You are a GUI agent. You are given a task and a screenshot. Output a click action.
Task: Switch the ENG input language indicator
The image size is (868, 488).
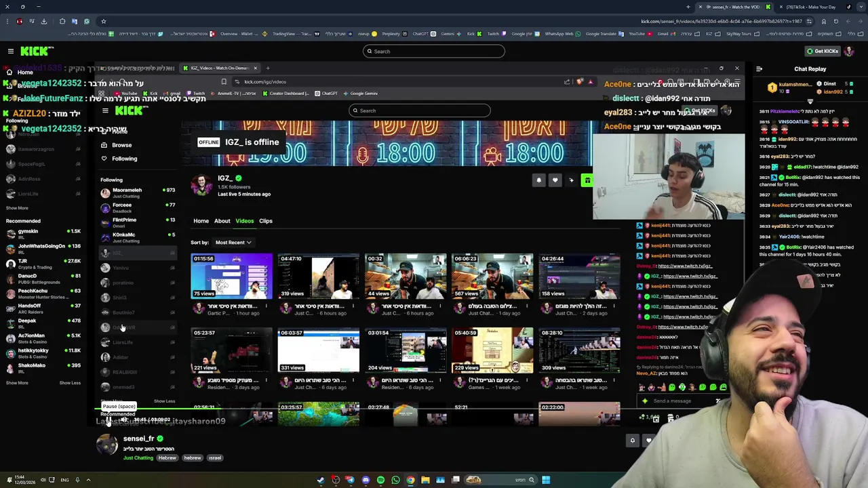[x=64, y=480]
